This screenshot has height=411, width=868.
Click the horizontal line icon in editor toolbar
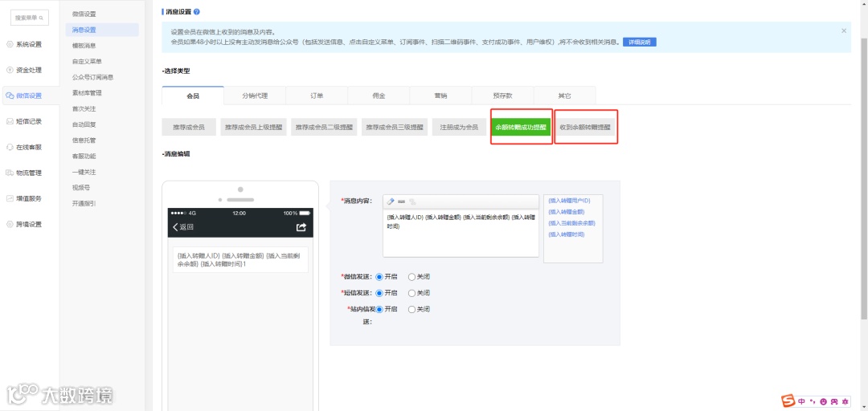pos(401,201)
